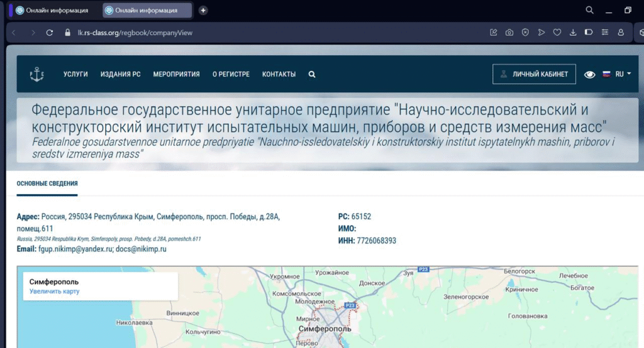Click the ЛИЧНЫЙ КАБИНЕТ button
The image size is (644, 348).
[x=533, y=74]
